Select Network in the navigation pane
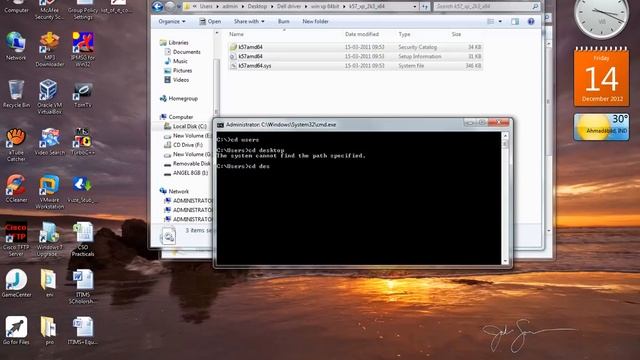The image size is (640, 360). pyautogui.click(x=178, y=191)
